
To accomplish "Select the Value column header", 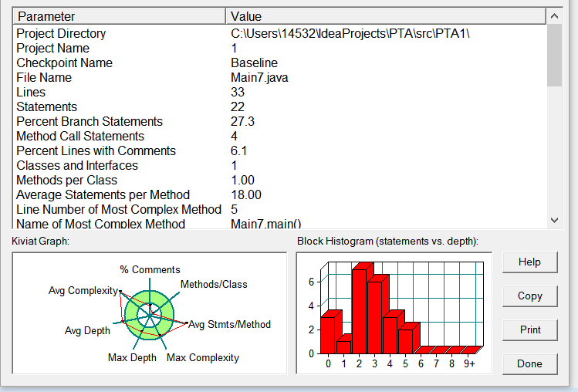I will pos(386,17).
